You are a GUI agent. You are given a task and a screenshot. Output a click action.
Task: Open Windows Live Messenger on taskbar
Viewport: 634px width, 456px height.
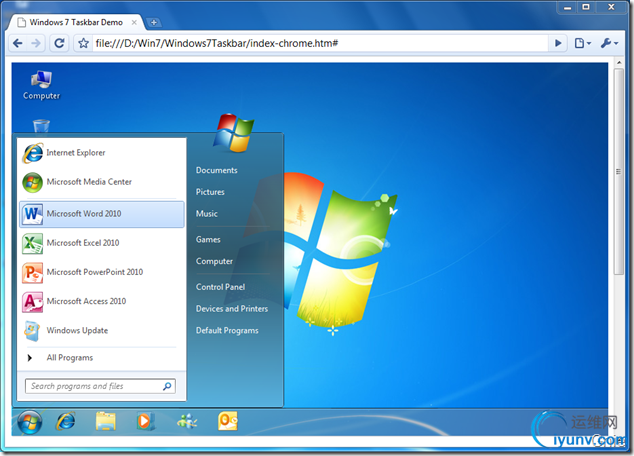click(x=187, y=421)
